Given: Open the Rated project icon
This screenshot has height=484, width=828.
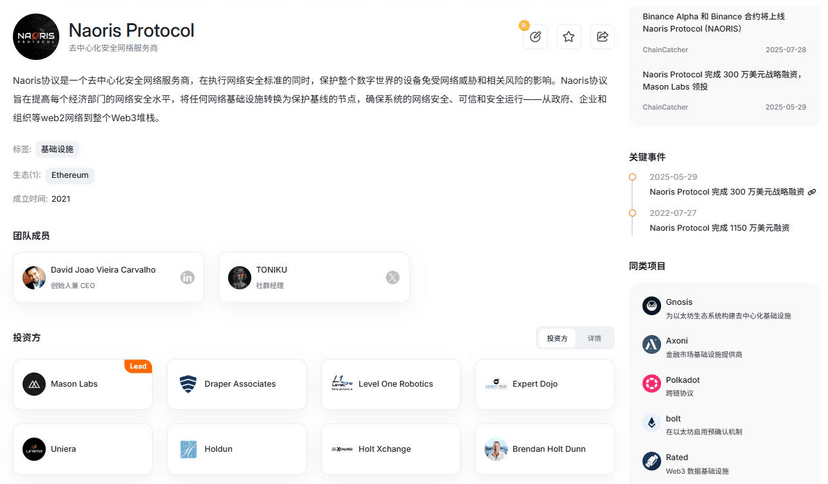Looking at the screenshot, I should [x=652, y=461].
